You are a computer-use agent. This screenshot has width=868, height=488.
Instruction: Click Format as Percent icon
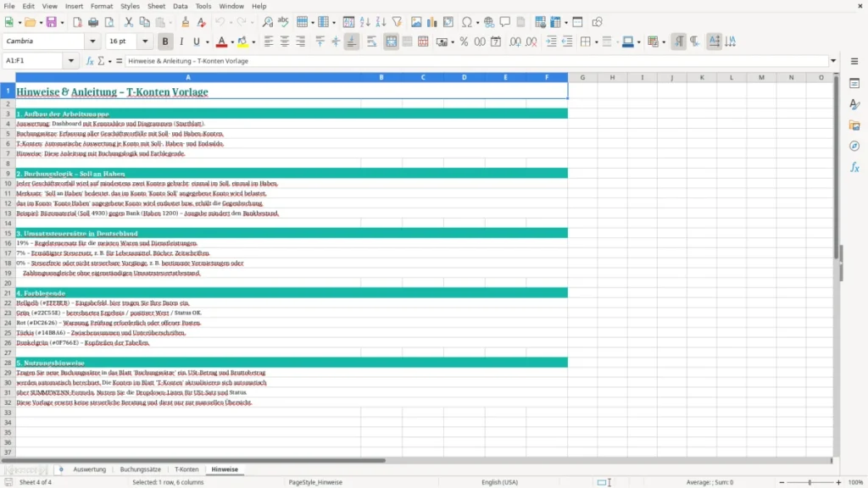coord(464,42)
